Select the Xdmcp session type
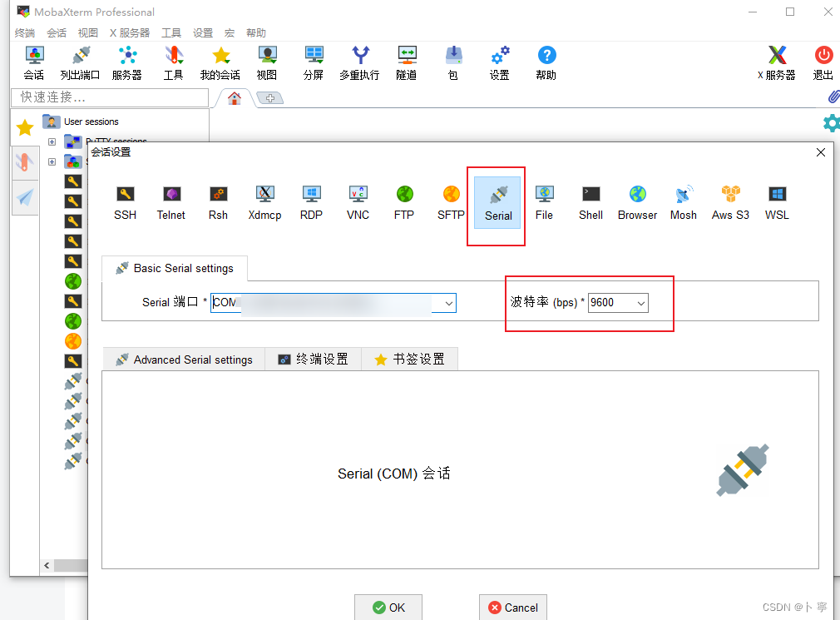 [264, 203]
